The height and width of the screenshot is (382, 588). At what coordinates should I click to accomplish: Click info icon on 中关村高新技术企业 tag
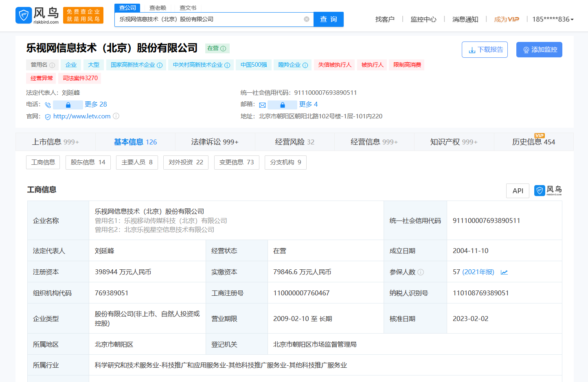pos(227,65)
